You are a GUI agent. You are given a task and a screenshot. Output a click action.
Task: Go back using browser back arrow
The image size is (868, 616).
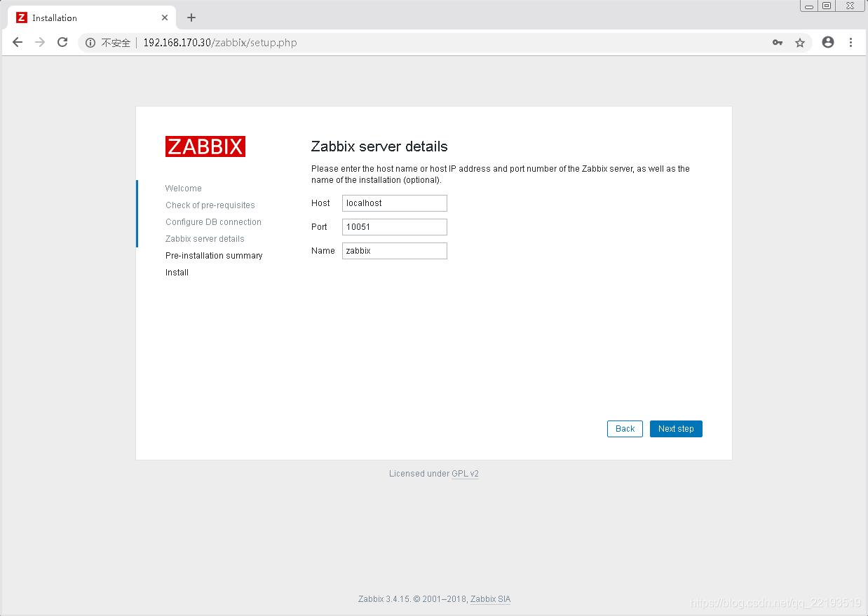click(x=18, y=42)
